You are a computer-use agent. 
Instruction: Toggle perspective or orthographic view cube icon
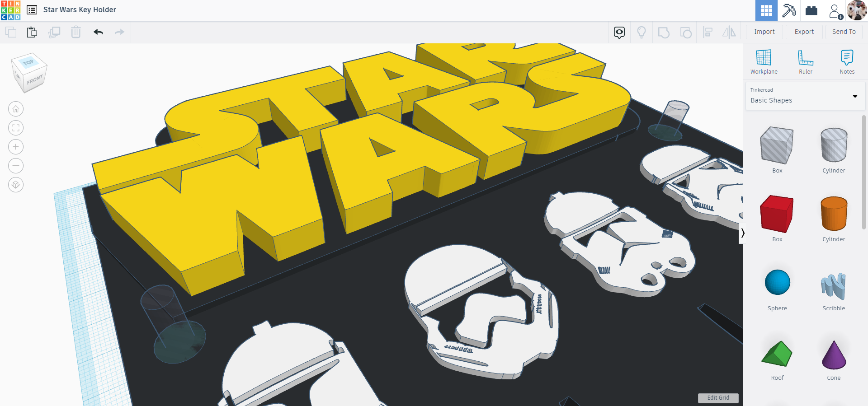pos(16,185)
